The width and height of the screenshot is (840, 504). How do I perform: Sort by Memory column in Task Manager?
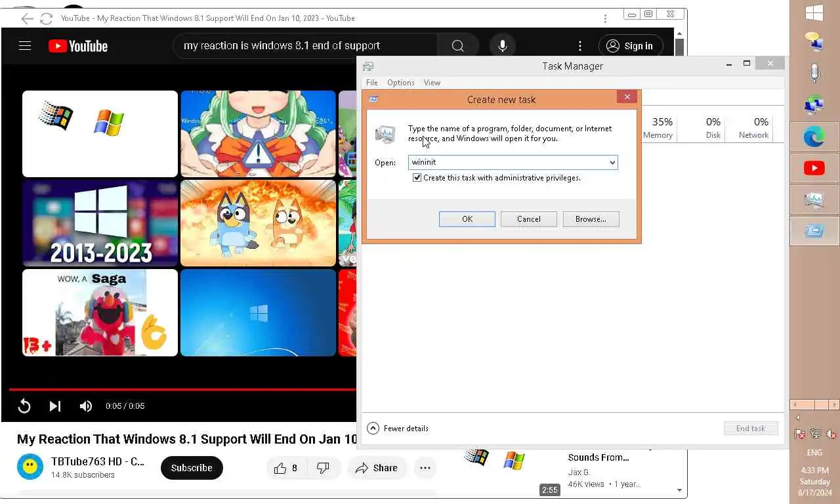click(658, 128)
